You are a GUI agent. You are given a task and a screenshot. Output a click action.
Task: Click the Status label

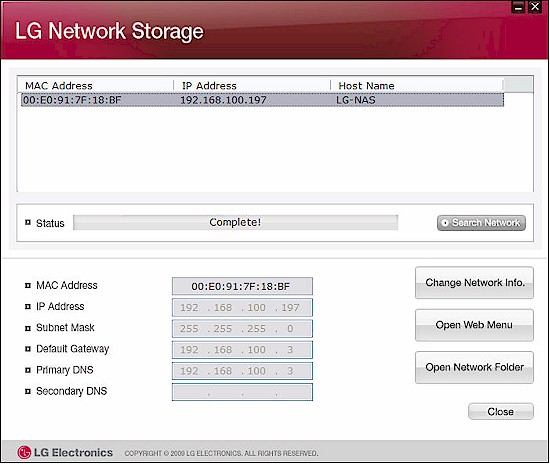(50, 223)
